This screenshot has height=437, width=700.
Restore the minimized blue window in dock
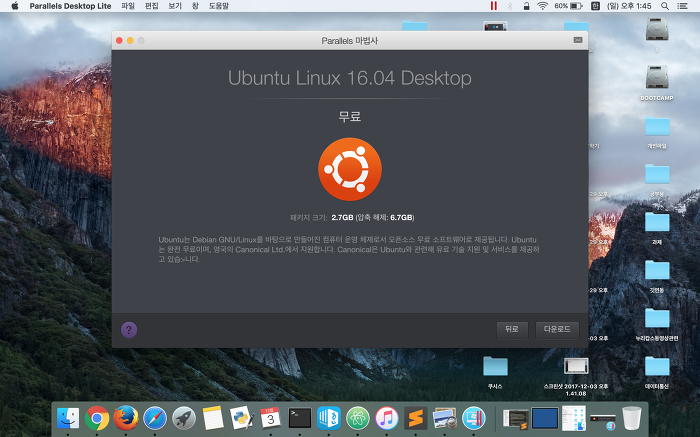tap(545, 419)
